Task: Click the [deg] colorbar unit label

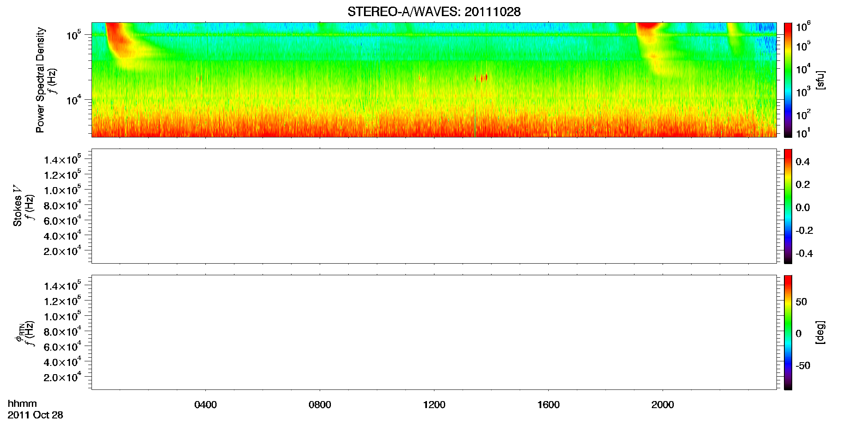Action: 820,332
